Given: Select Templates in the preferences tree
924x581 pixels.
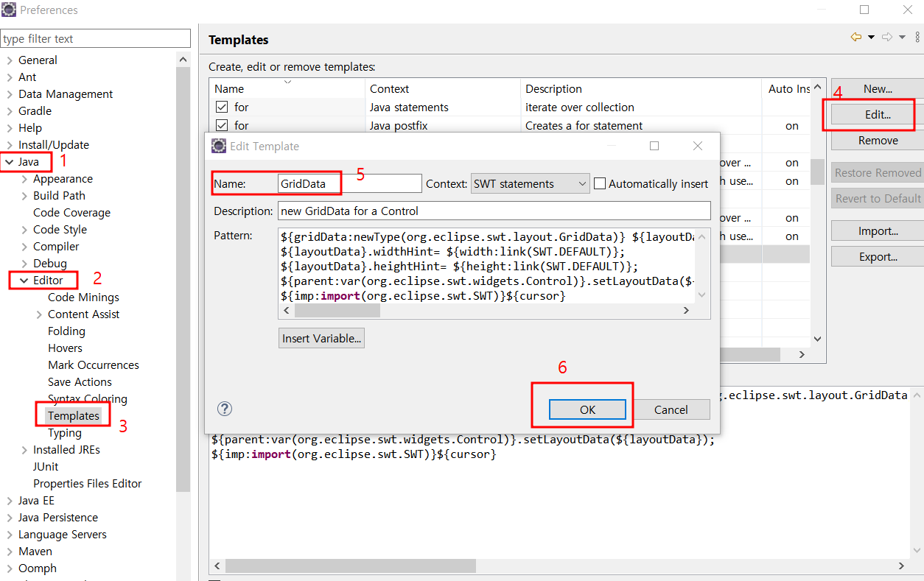Looking at the screenshot, I should point(73,416).
